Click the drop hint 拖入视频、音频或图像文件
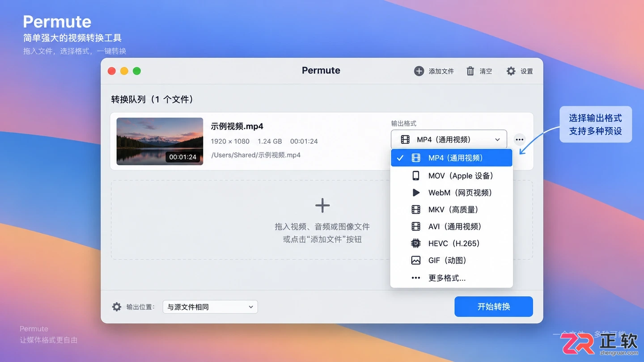This screenshot has width=644, height=362. click(322, 227)
